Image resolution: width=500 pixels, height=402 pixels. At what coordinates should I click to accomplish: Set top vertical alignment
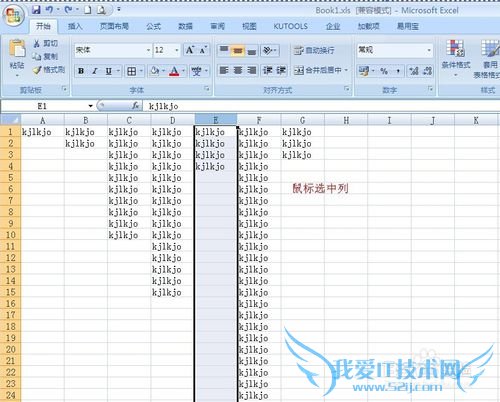[224, 50]
